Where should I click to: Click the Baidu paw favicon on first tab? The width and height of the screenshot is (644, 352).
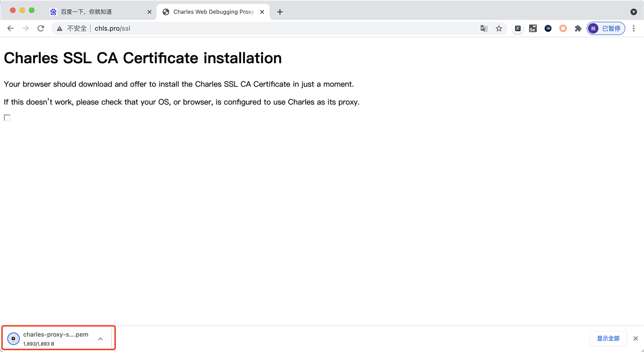click(x=53, y=12)
